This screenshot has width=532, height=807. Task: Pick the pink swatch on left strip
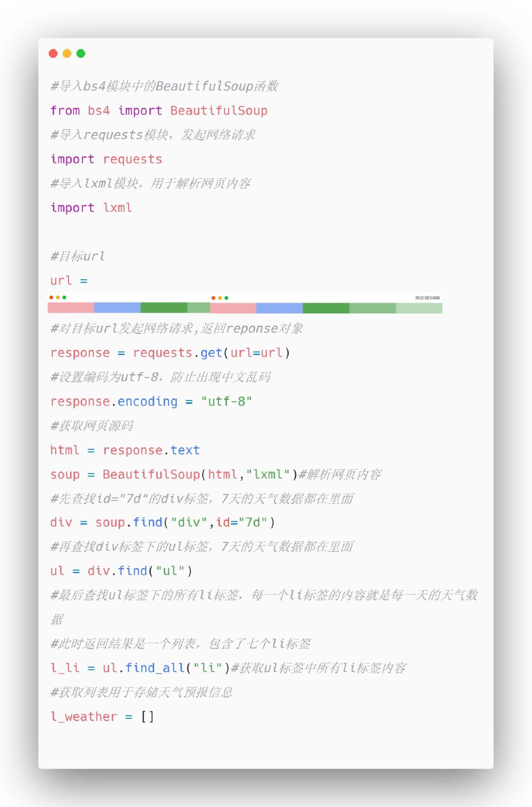[70, 308]
